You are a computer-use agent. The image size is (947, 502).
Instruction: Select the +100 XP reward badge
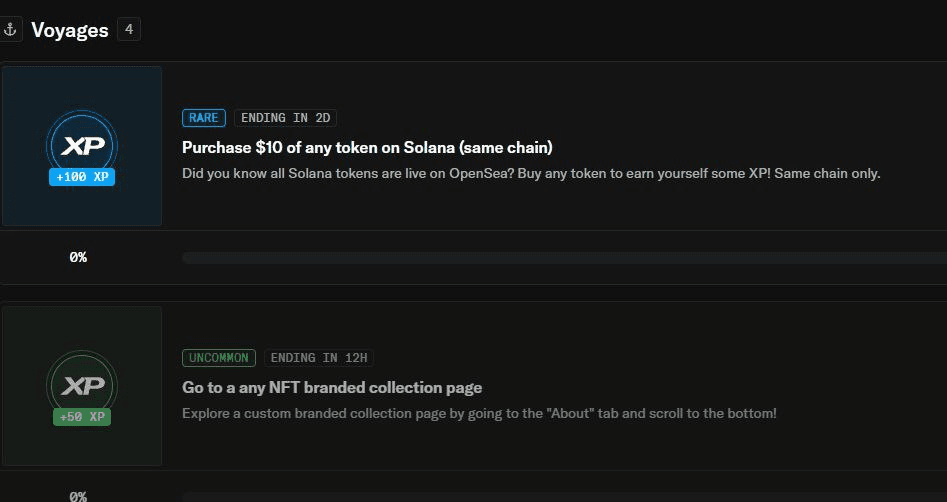[82, 177]
